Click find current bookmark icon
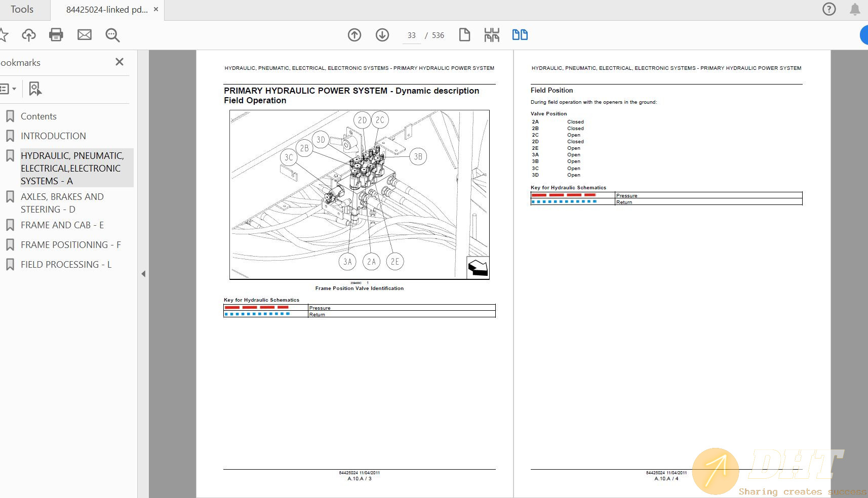The width and height of the screenshot is (868, 498). tap(35, 89)
